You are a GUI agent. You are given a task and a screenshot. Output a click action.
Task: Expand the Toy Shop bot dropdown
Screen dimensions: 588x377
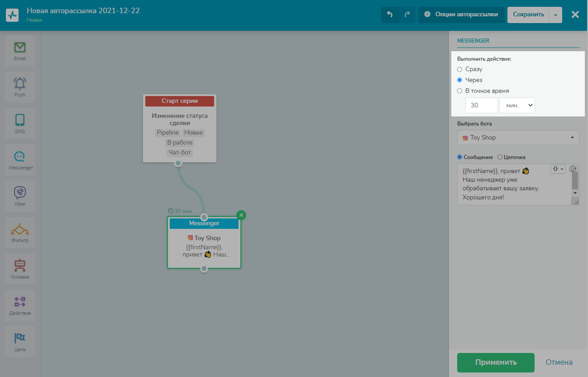(x=518, y=138)
